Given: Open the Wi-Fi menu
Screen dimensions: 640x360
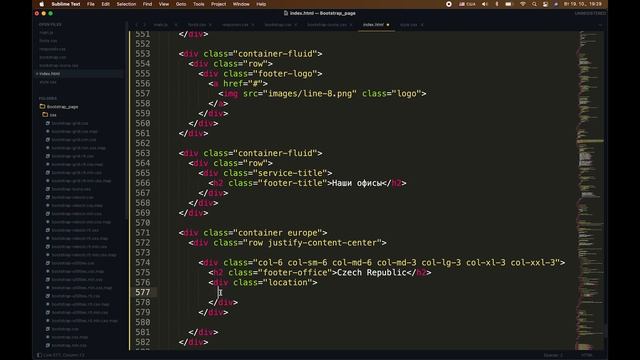Looking at the screenshot, I should [523, 4].
